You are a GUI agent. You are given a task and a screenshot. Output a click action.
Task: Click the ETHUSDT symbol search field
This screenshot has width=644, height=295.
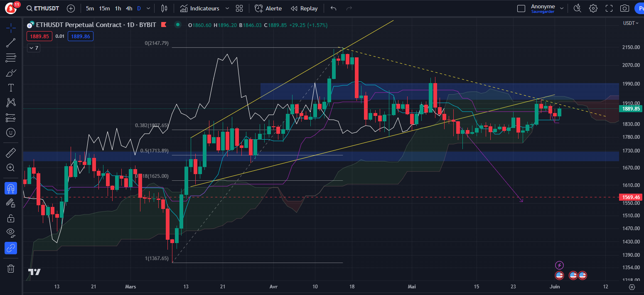(x=43, y=8)
